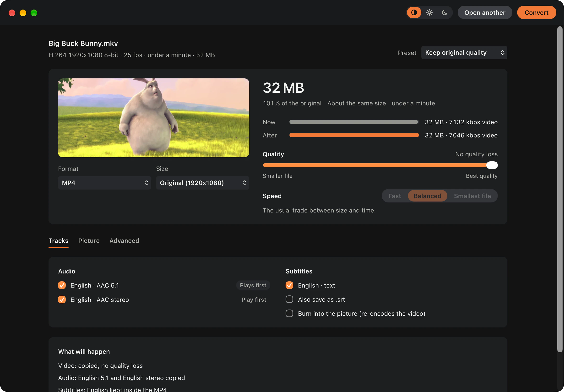Switch to light theme sun icon
Screen dimensions: 564x392
pyautogui.click(x=429, y=12)
